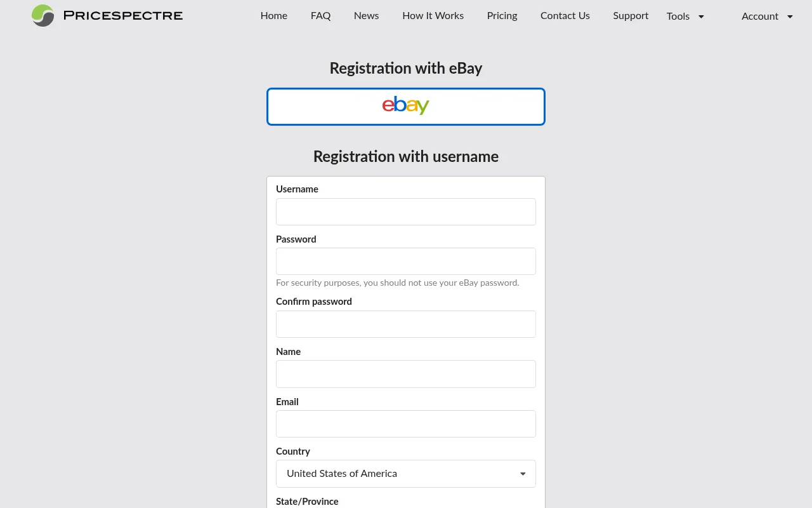This screenshot has width=812, height=508.
Task: Go to the Support page
Action: point(631,16)
